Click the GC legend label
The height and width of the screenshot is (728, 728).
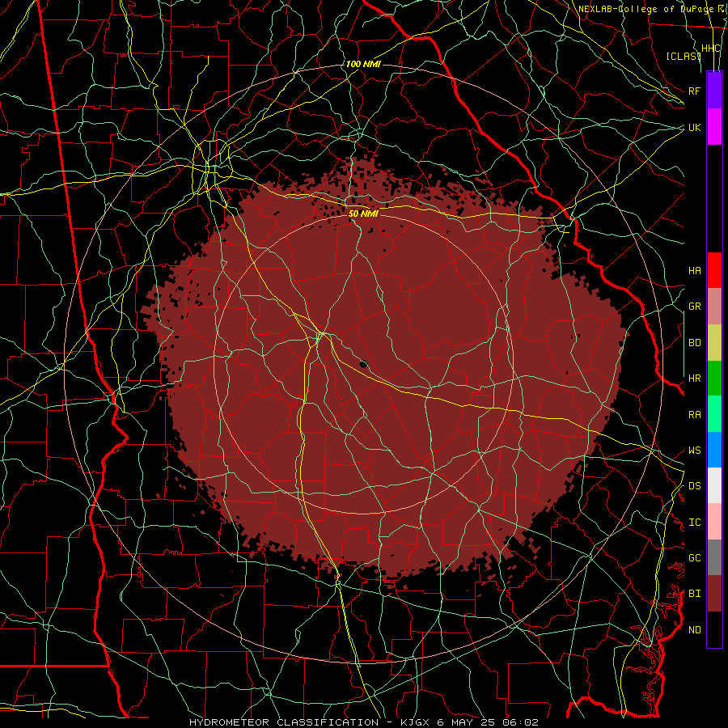click(694, 558)
